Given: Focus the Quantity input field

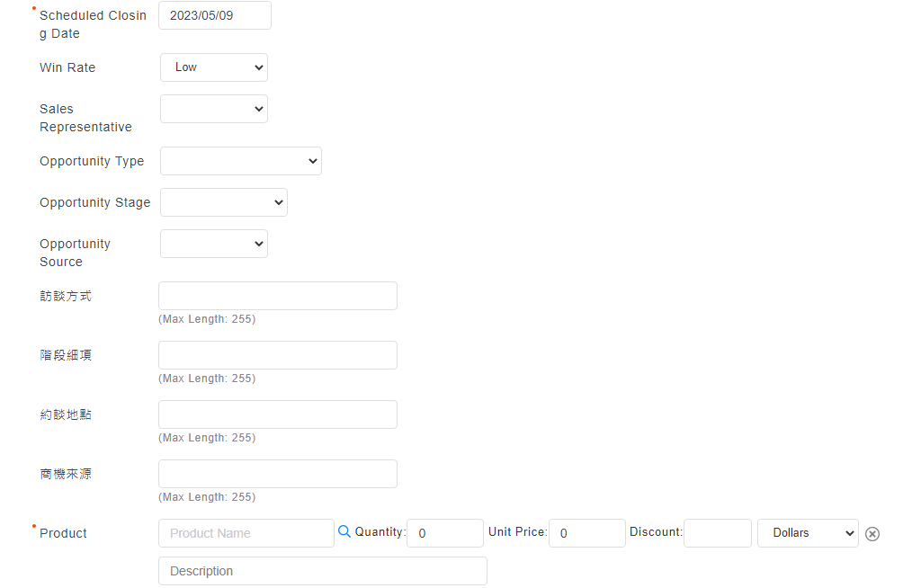Looking at the screenshot, I should pos(445,533).
